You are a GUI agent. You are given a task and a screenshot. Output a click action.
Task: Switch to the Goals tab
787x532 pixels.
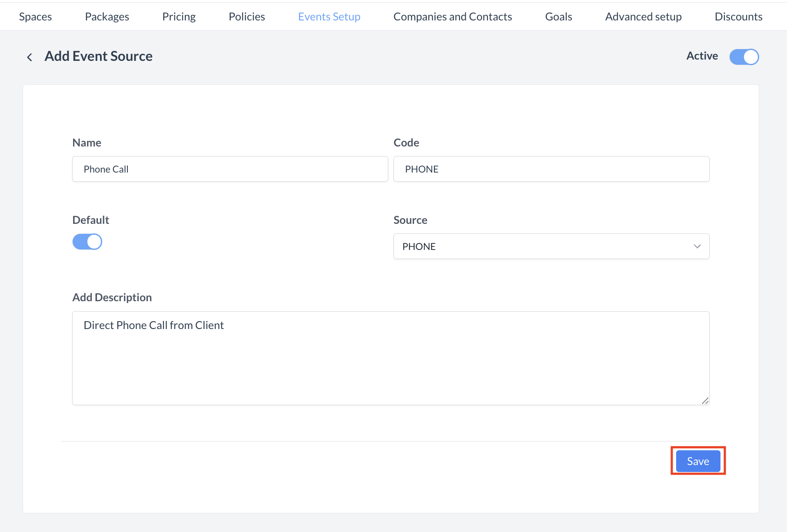[558, 17]
